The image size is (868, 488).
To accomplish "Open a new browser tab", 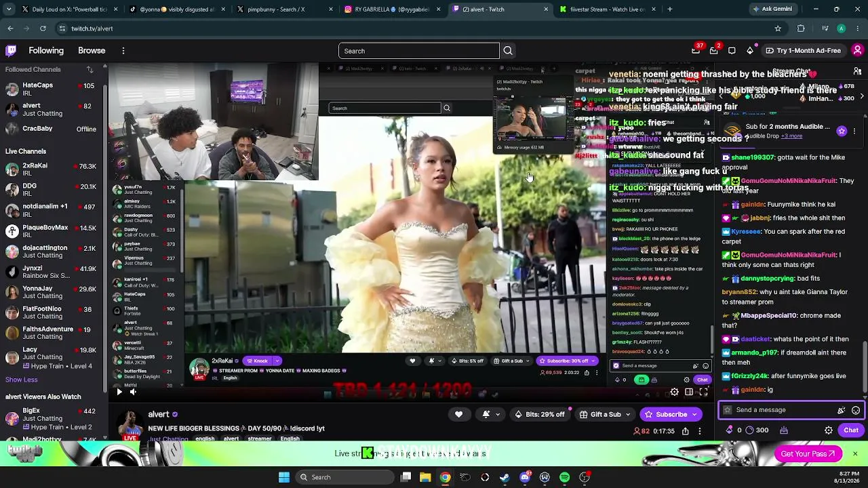I will (670, 9).
